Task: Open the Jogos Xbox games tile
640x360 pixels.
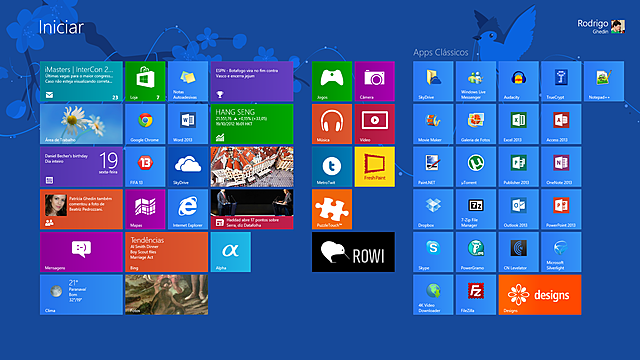Action: pyautogui.click(x=332, y=81)
